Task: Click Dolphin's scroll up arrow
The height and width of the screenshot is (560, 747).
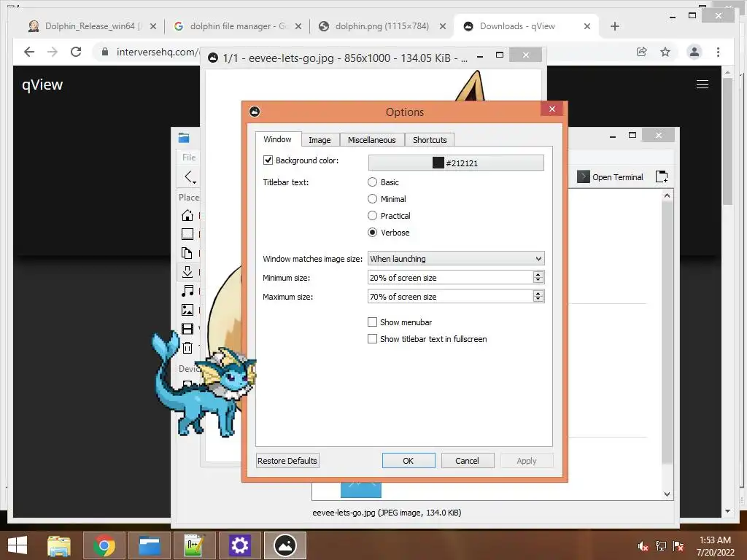Action: 667,195
